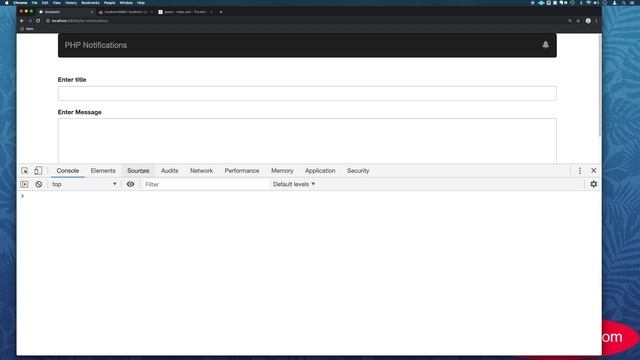This screenshot has width=640, height=360.
Task: Switch to the Sources tab
Action: tap(138, 171)
